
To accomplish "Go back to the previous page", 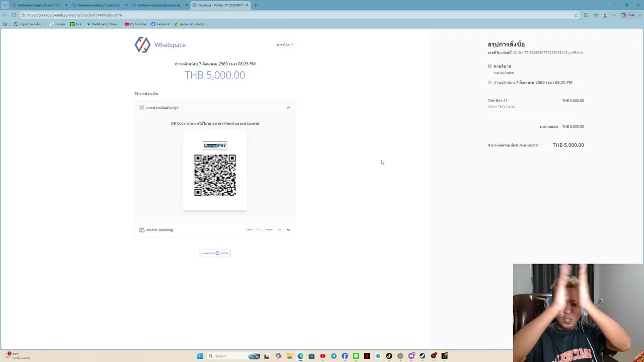I will [5, 15].
